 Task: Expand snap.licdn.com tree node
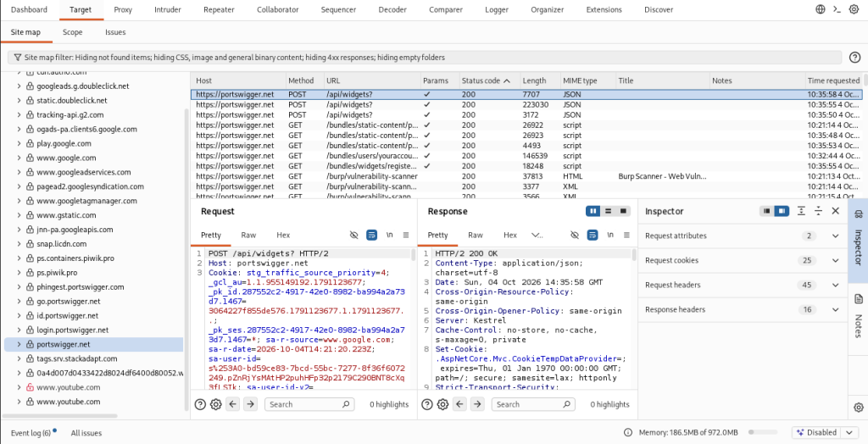coord(19,243)
